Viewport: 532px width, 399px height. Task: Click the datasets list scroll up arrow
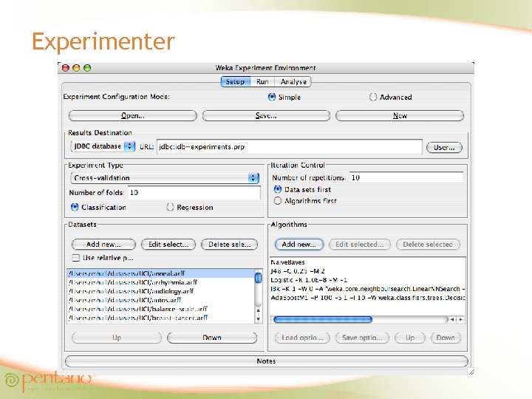[258, 310]
